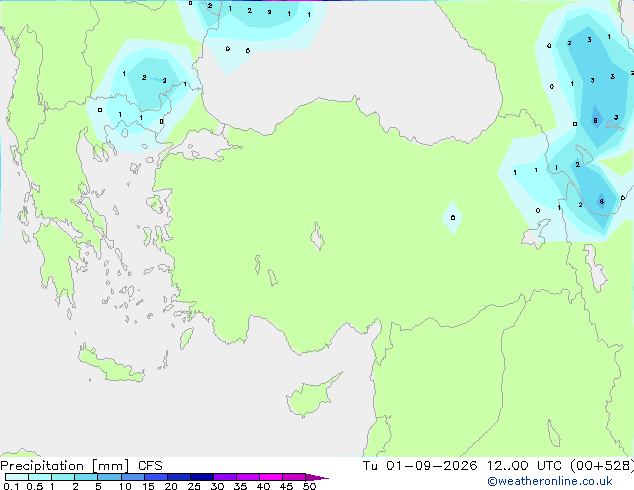This screenshot has width=634, height=490.
Task: Click legend swatch between 30 and 35
Action: [225, 477]
